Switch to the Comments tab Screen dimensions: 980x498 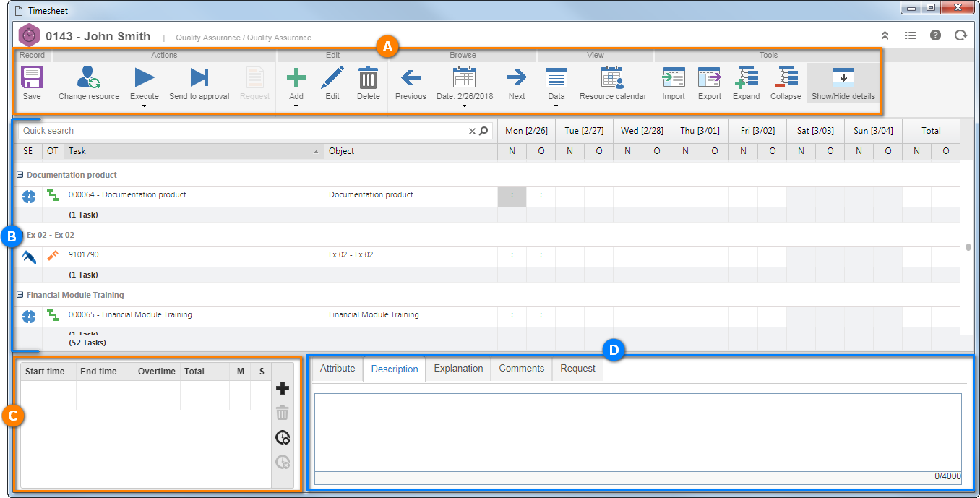(522, 369)
